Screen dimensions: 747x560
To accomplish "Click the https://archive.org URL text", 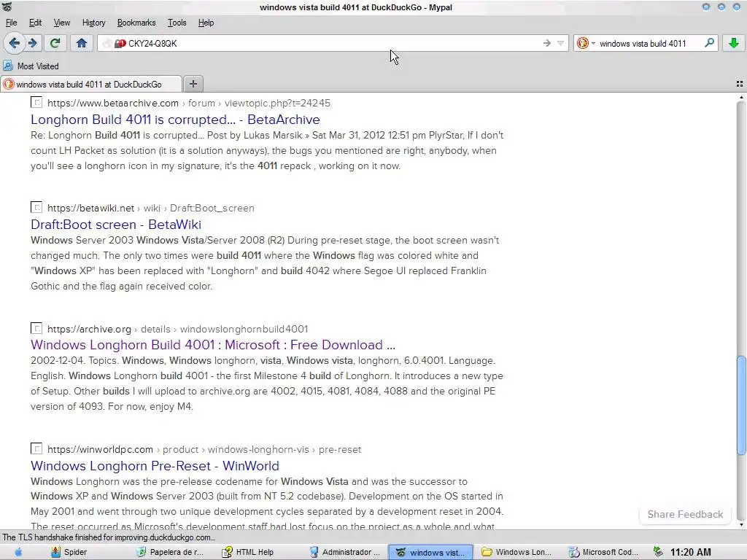I will click(89, 329).
